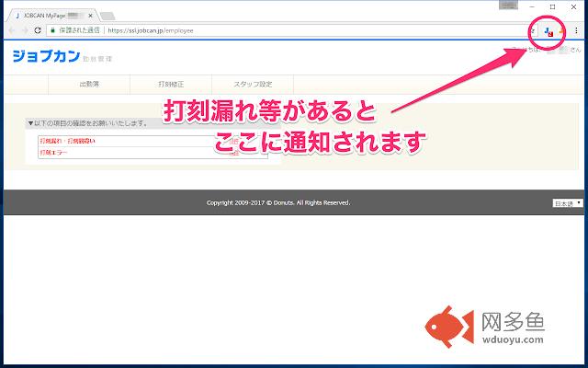Select the JOBCAN MyPage browser tab

tap(52, 16)
